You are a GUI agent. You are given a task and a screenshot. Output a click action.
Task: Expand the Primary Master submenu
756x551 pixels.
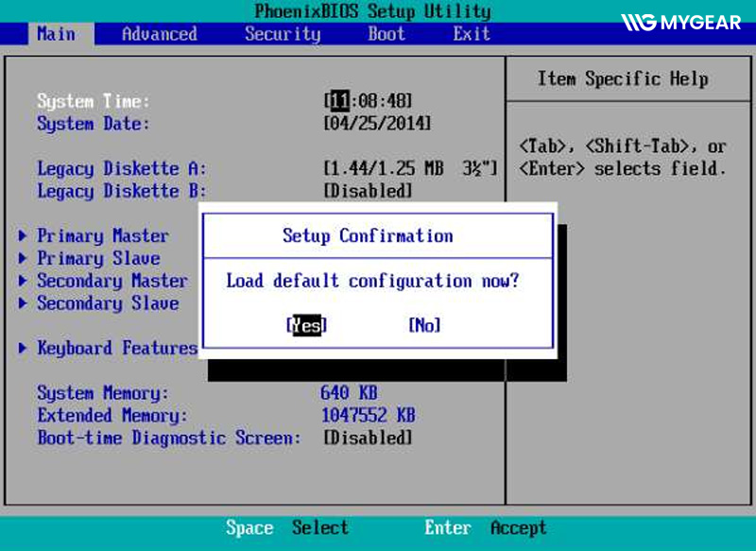pyautogui.click(x=102, y=236)
